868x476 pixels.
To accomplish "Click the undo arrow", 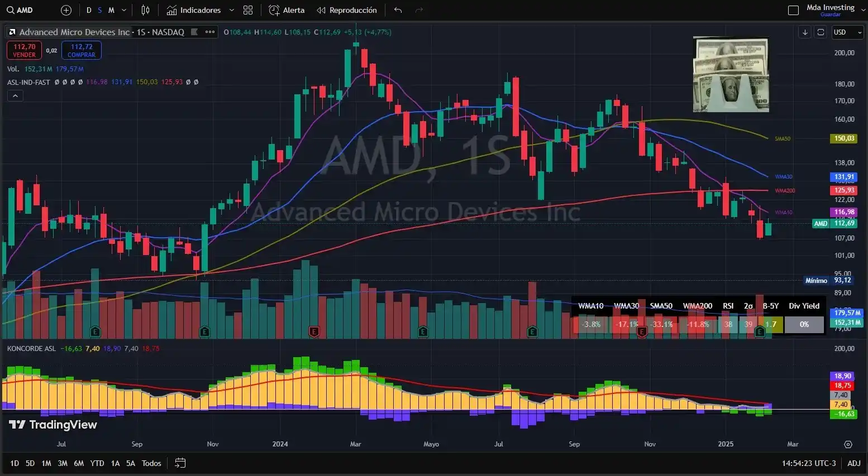I will click(398, 10).
